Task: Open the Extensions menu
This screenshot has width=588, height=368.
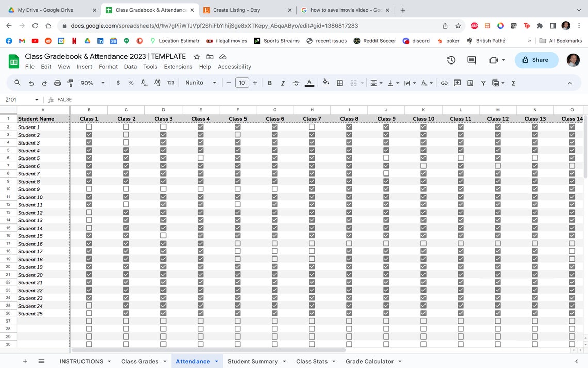Action: click(178, 66)
